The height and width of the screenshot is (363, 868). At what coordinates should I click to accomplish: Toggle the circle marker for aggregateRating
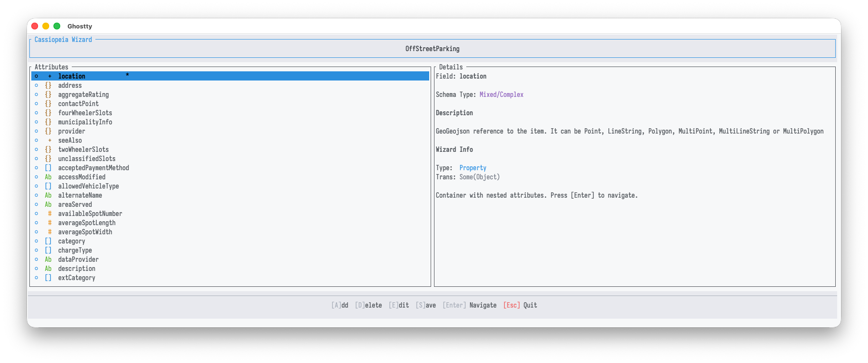point(36,94)
